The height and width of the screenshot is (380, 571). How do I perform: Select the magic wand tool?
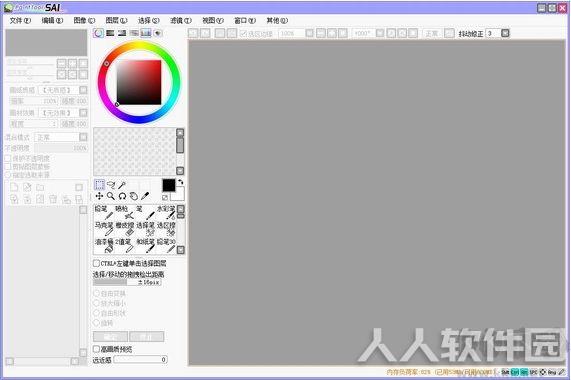point(122,185)
